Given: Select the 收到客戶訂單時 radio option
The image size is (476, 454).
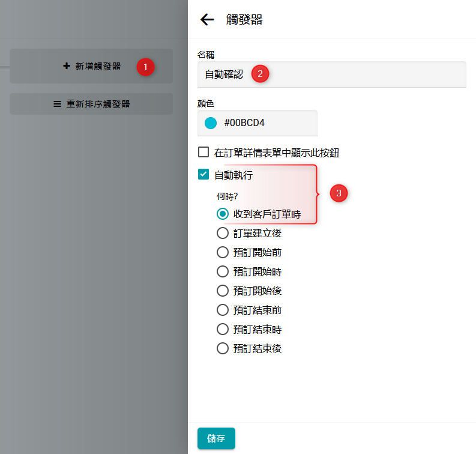Looking at the screenshot, I should point(223,214).
